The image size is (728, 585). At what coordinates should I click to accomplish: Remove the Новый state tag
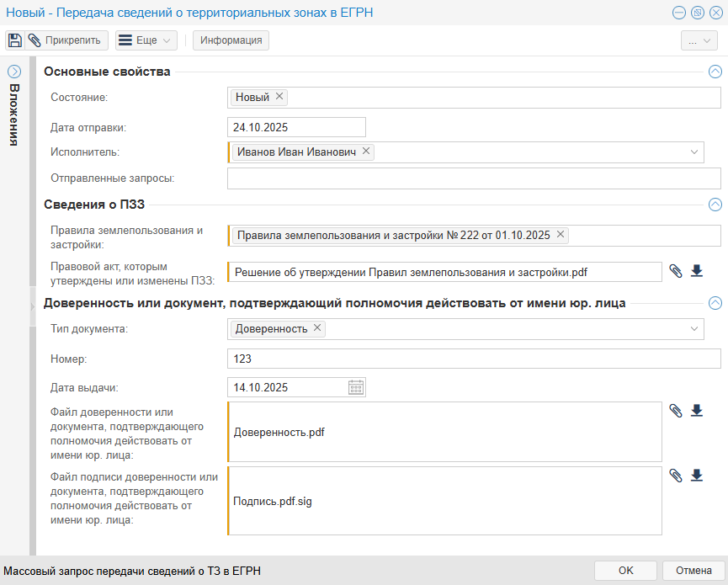(x=279, y=97)
